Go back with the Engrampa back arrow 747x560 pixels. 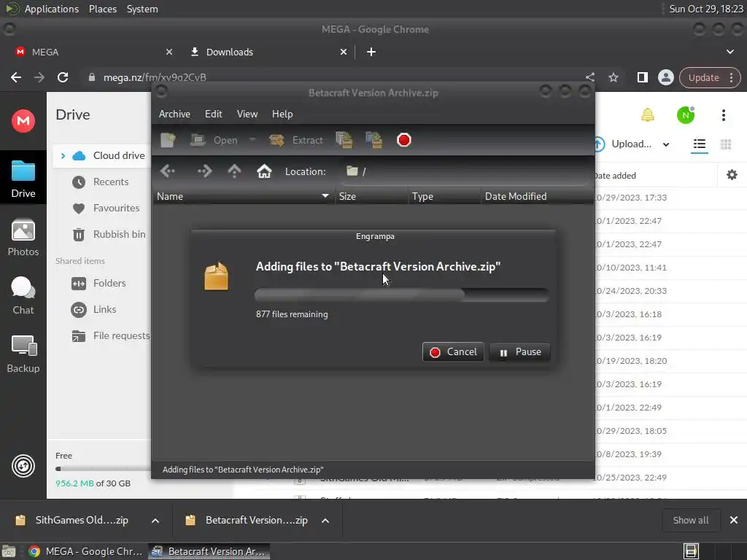[168, 171]
